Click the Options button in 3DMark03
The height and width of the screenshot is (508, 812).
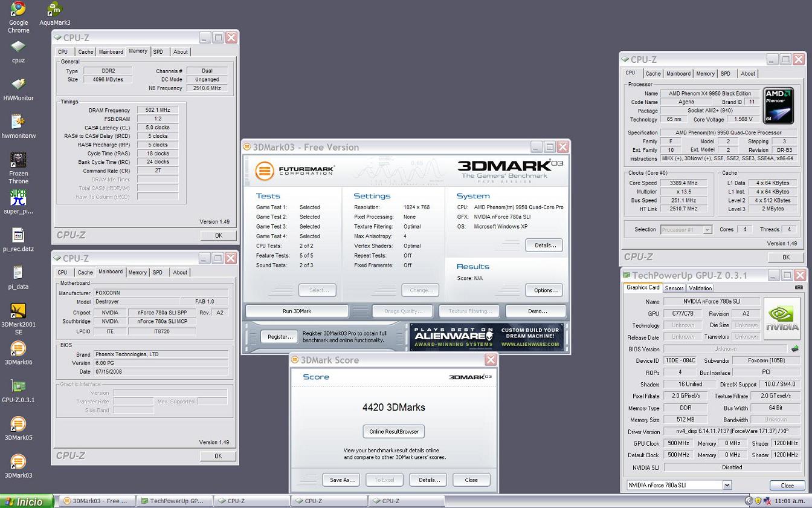(x=544, y=290)
